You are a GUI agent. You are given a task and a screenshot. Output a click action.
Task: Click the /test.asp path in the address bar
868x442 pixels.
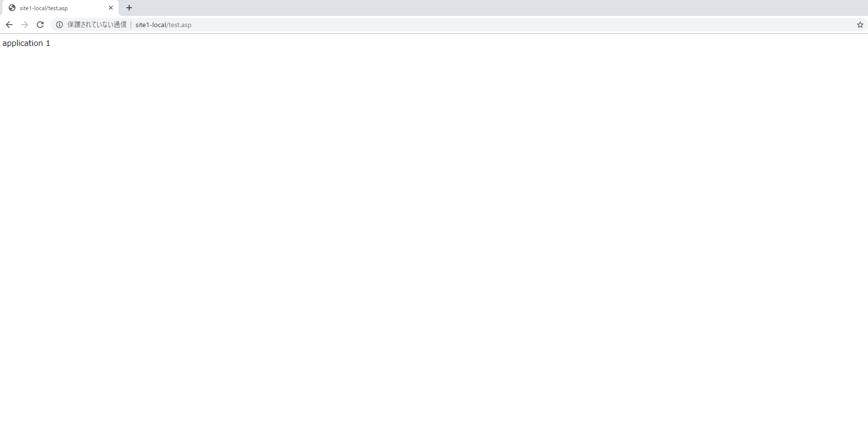(x=179, y=25)
